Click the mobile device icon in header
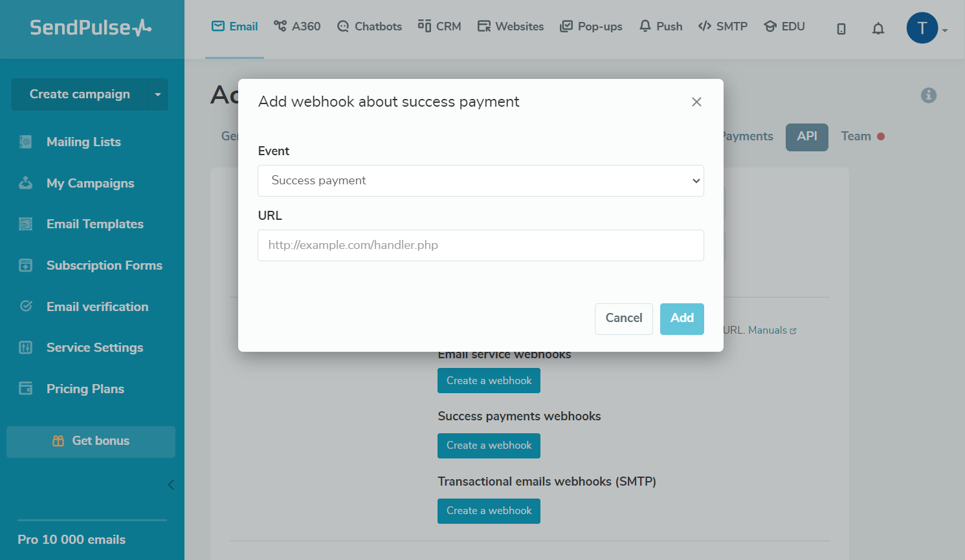 tap(841, 28)
